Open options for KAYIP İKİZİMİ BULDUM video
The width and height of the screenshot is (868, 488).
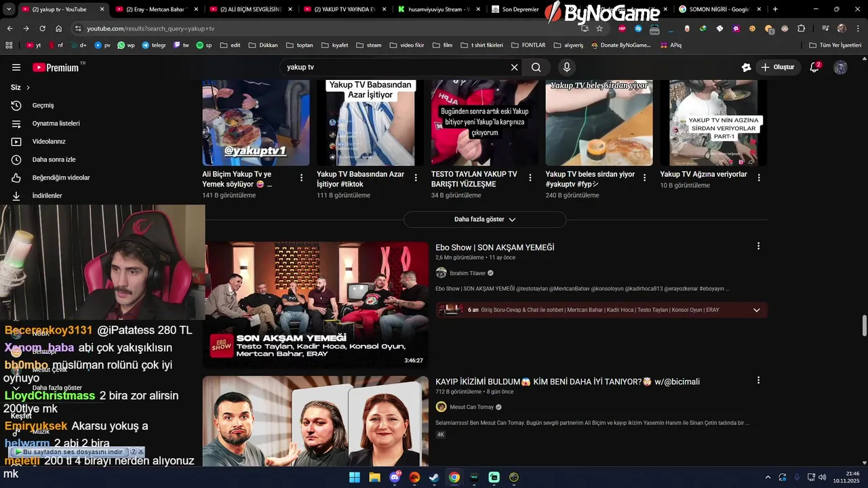click(758, 380)
